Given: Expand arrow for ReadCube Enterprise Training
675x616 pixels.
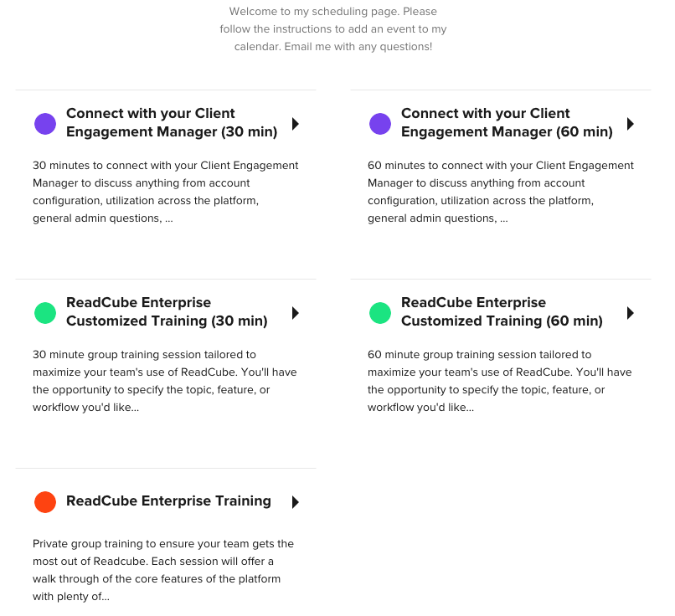Looking at the screenshot, I should 296,502.
